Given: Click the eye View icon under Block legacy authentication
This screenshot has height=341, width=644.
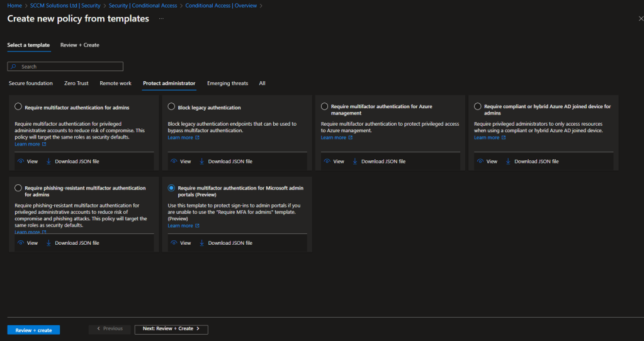Looking at the screenshot, I should (x=174, y=161).
